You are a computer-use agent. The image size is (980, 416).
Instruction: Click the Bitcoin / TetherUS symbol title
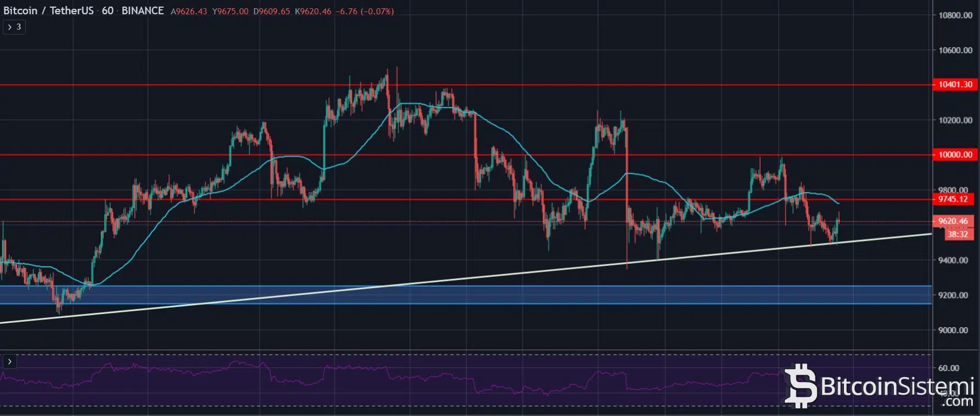[x=48, y=11]
